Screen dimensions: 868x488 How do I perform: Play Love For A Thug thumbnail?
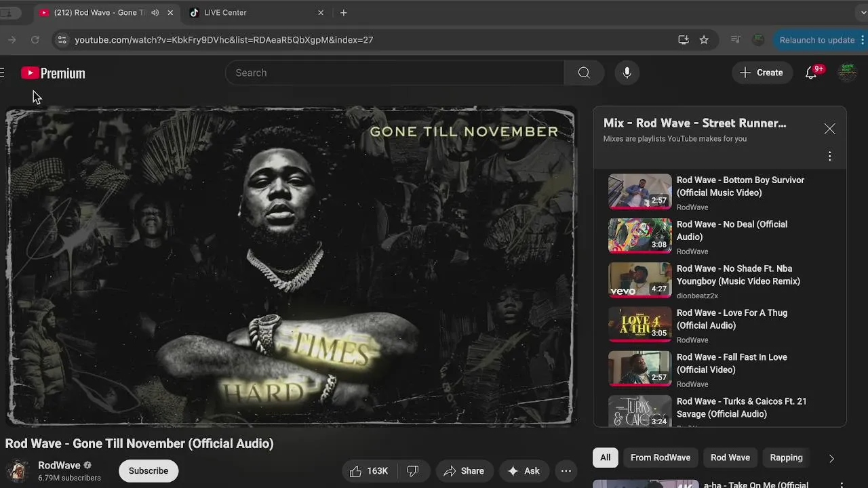tap(639, 324)
